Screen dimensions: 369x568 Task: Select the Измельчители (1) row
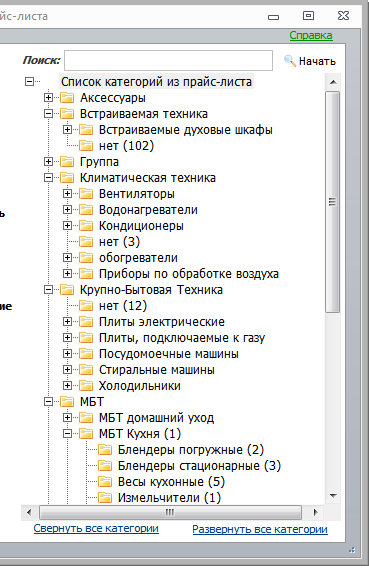169,498
